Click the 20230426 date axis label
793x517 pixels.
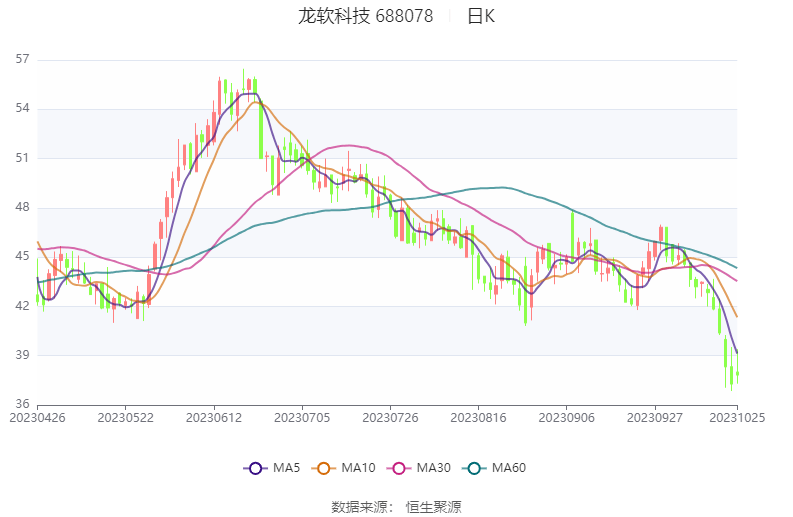[37, 419]
